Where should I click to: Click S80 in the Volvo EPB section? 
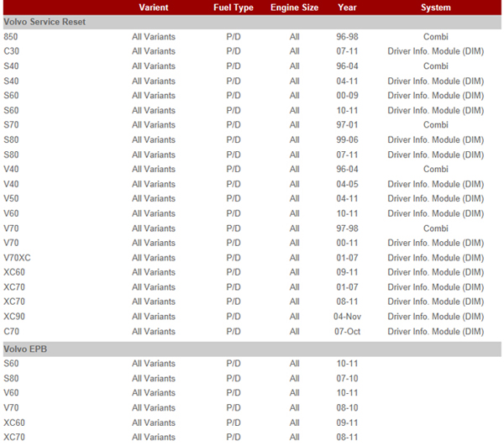point(11,379)
